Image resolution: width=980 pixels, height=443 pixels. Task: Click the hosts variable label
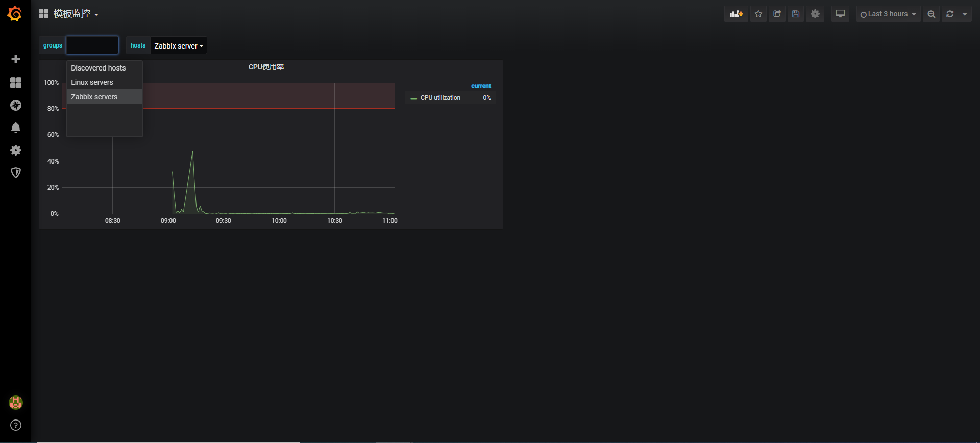pyautogui.click(x=138, y=45)
